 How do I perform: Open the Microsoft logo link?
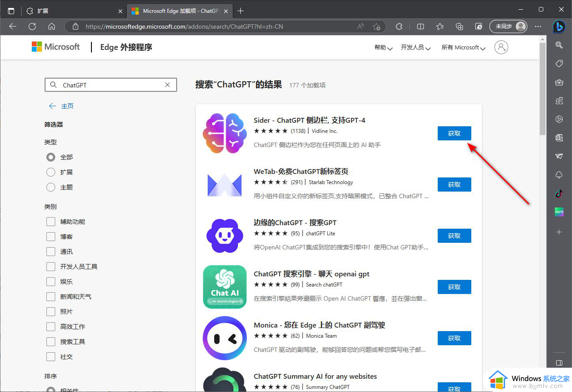pyautogui.click(x=56, y=47)
